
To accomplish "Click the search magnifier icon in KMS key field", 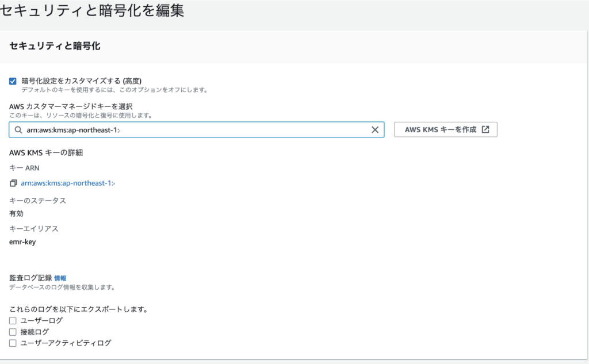I will (x=18, y=130).
